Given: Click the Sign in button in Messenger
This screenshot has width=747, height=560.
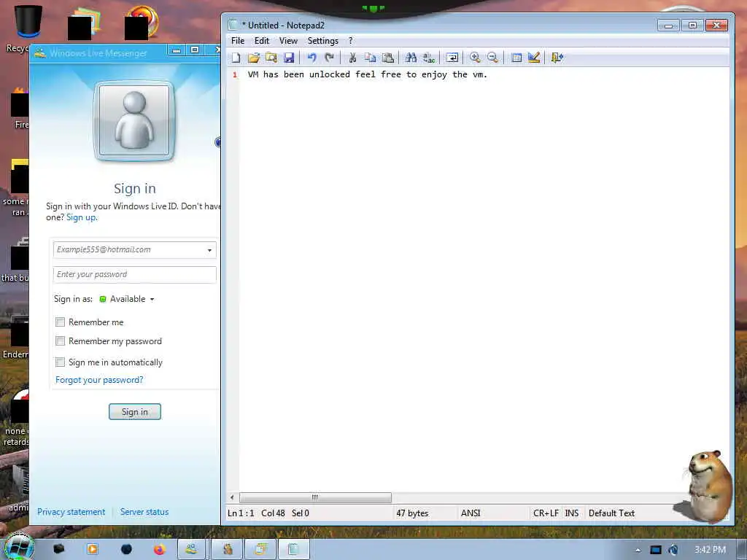Looking at the screenshot, I should 135,412.
